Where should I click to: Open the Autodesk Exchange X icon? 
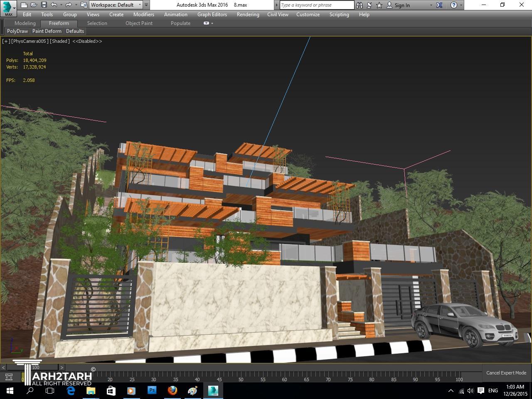[439, 5]
